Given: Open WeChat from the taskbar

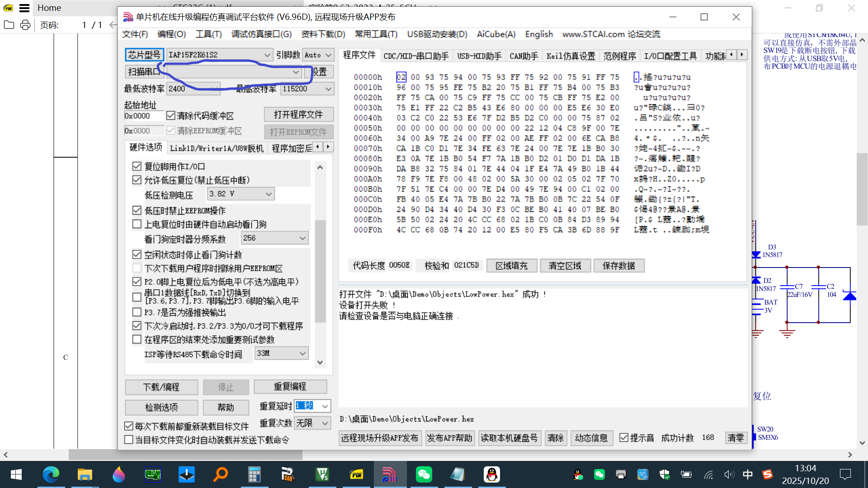Looking at the screenshot, I should (424, 474).
